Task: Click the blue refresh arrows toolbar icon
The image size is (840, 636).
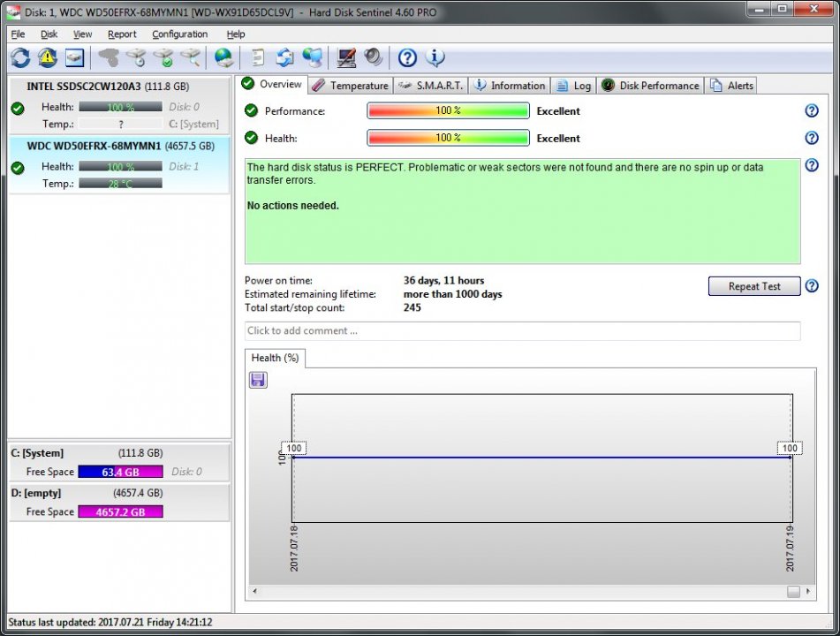Action: (20, 57)
